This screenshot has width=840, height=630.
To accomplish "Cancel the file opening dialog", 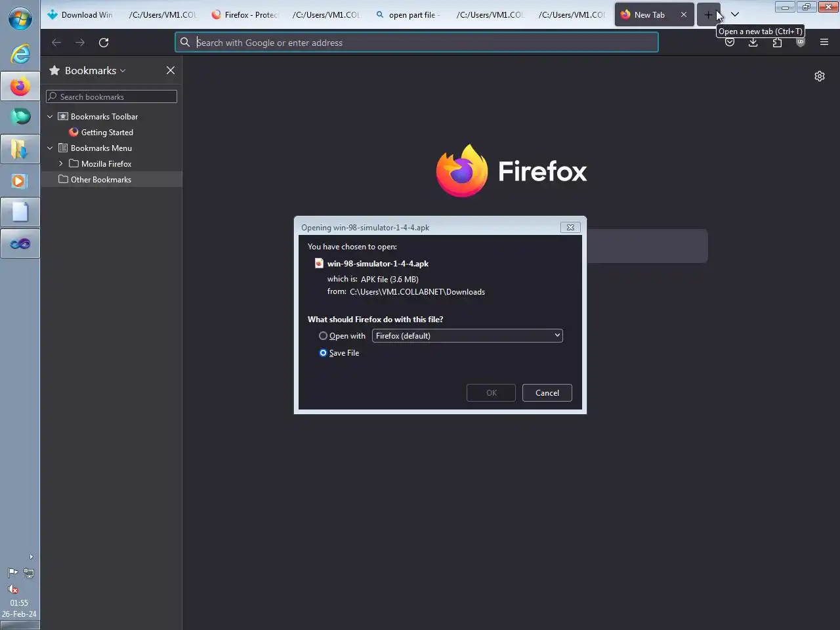I will coord(547,392).
